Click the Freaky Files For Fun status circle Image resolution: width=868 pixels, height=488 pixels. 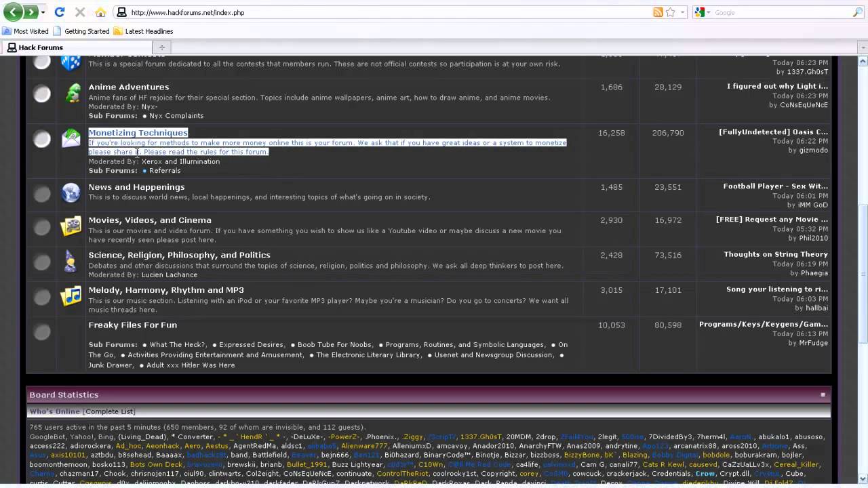42,331
